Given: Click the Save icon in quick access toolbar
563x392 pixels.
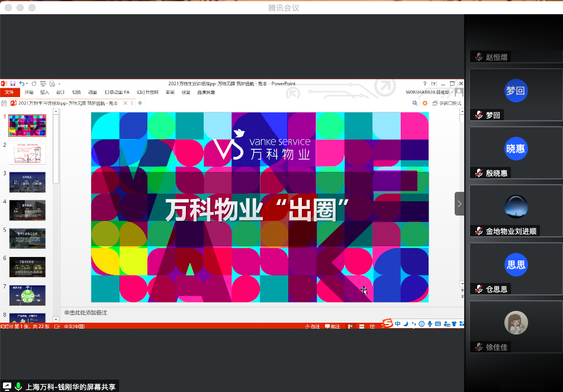Looking at the screenshot, I should [x=13, y=83].
